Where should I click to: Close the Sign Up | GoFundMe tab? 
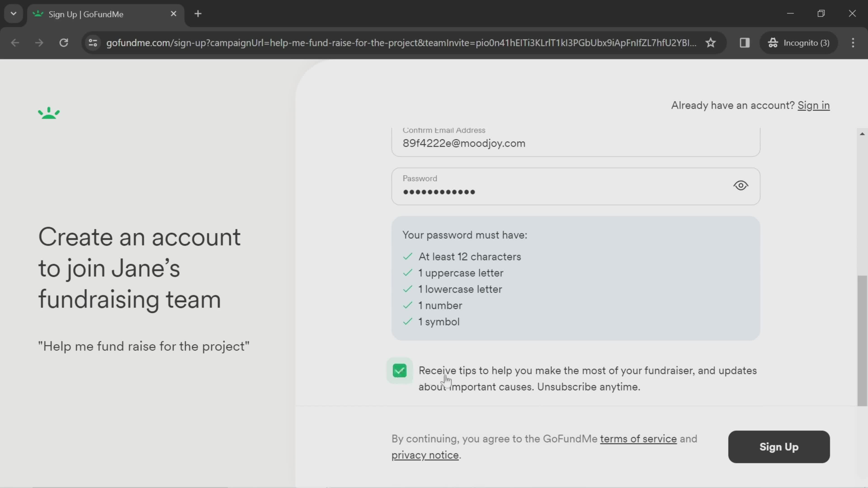174,14
